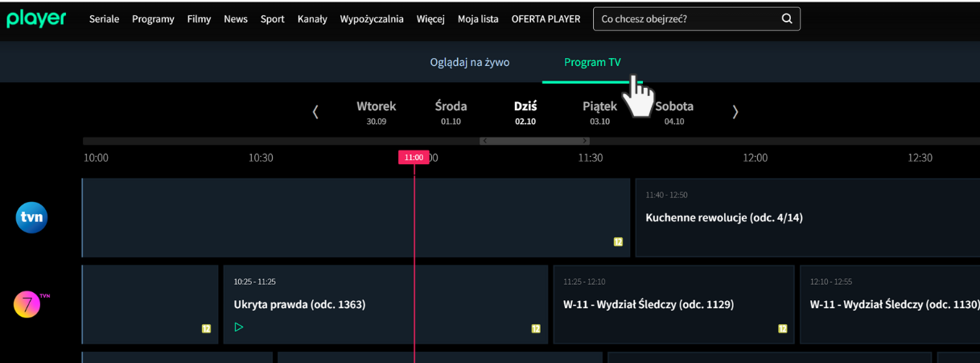The image size is (980, 363).
Task: Click the search magnifier icon
Action: [x=786, y=19]
